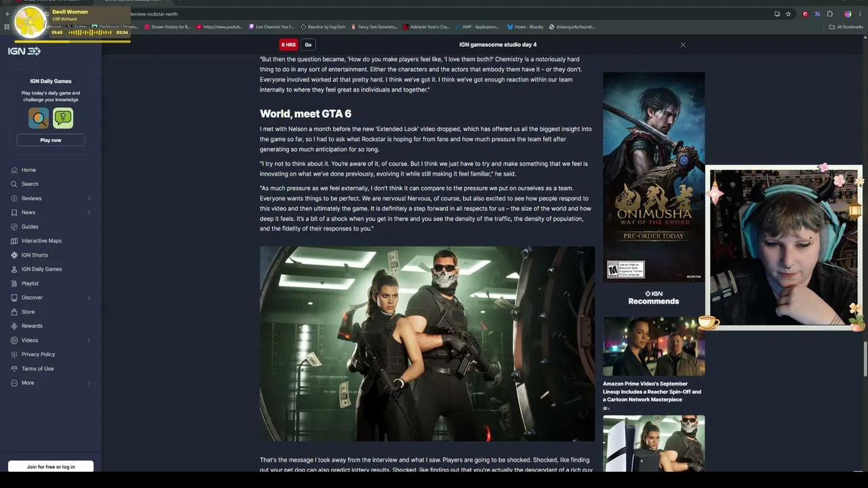Click the Go button in the banner
The width and height of the screenshot is (868, 488).
308,45
